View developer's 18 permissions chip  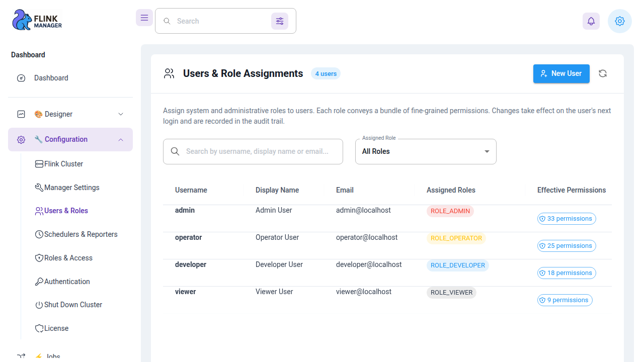567,273
